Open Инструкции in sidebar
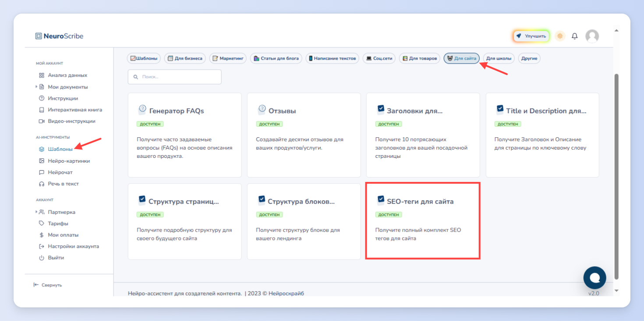 [63, 98]
